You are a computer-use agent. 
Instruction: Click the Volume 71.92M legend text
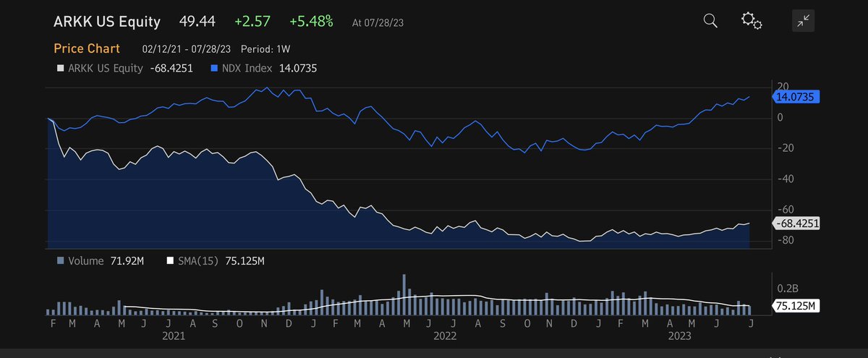pos(106,260)
